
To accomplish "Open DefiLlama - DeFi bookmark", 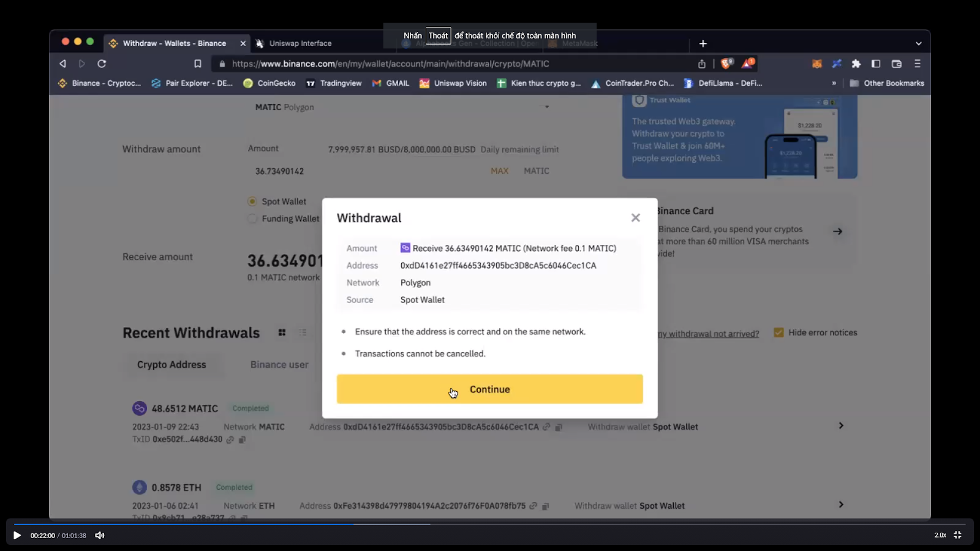I will pos(723,83).
